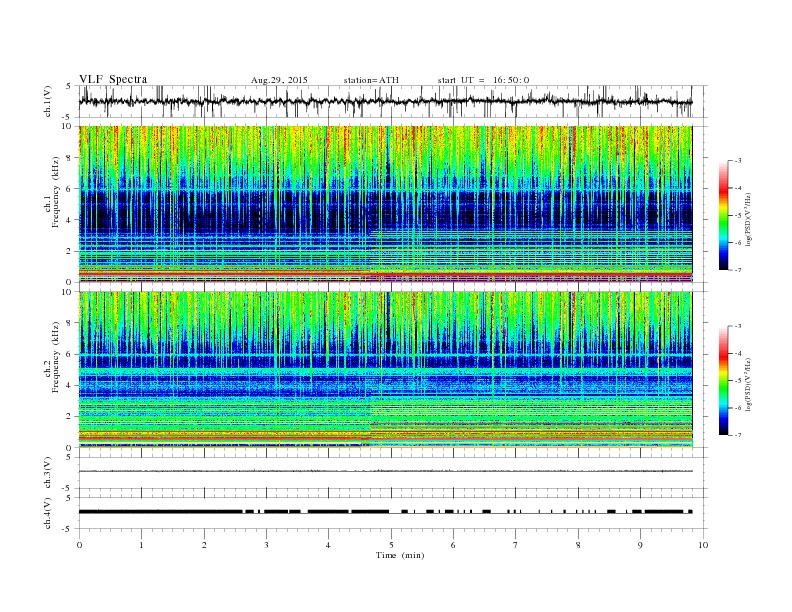The width and height of the screenshot is (792, 612).
Task: Click the time-axis tick label "3"
Action: 266,545
